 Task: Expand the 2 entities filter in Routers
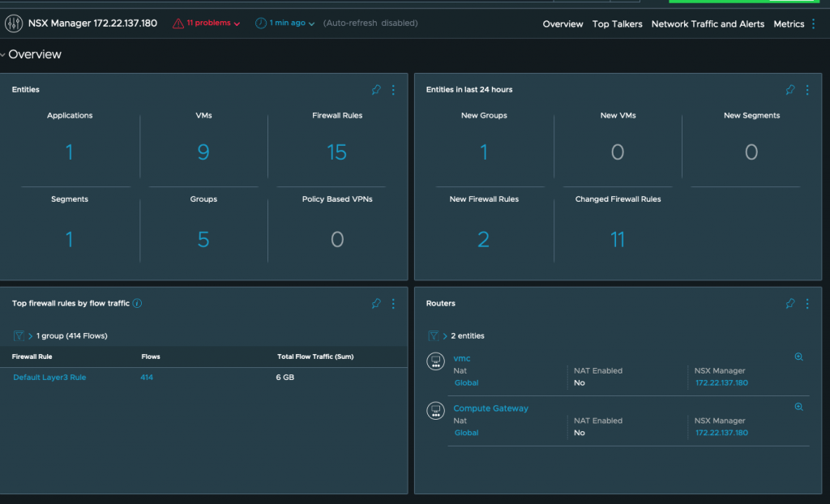click(444, 335)
